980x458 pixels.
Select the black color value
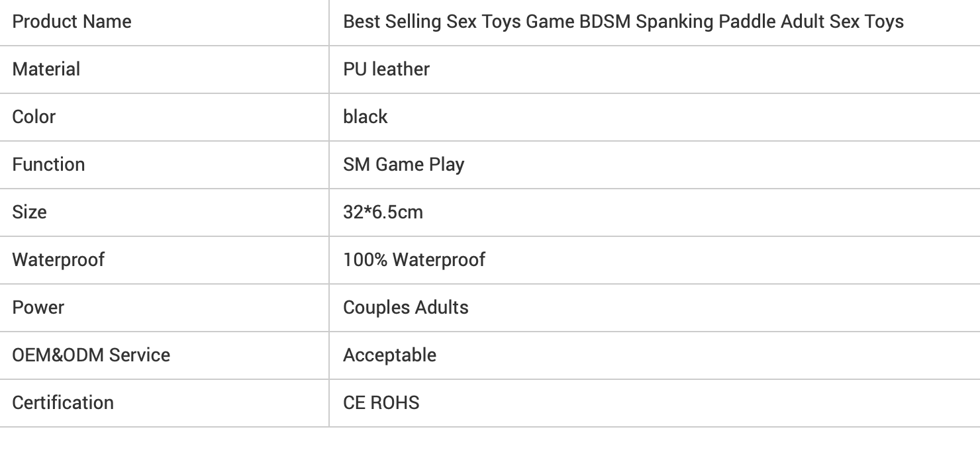(365, 116)
